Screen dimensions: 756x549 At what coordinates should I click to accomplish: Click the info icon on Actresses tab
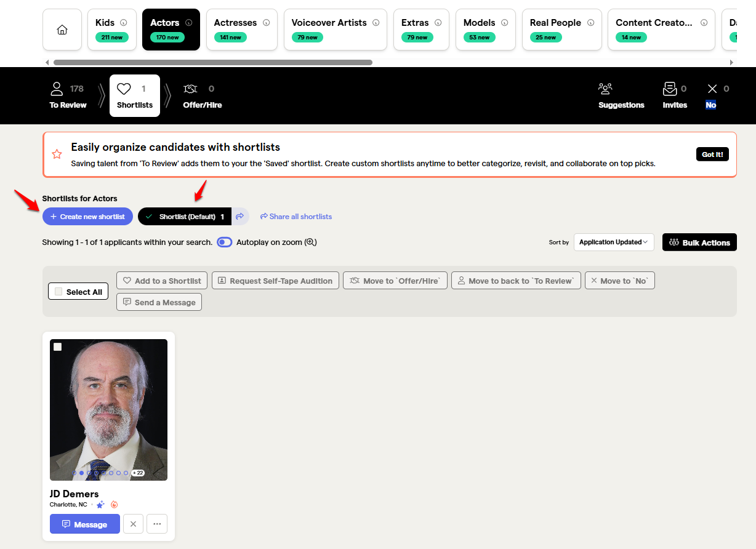pyautogui.click(x=267, y=23)
